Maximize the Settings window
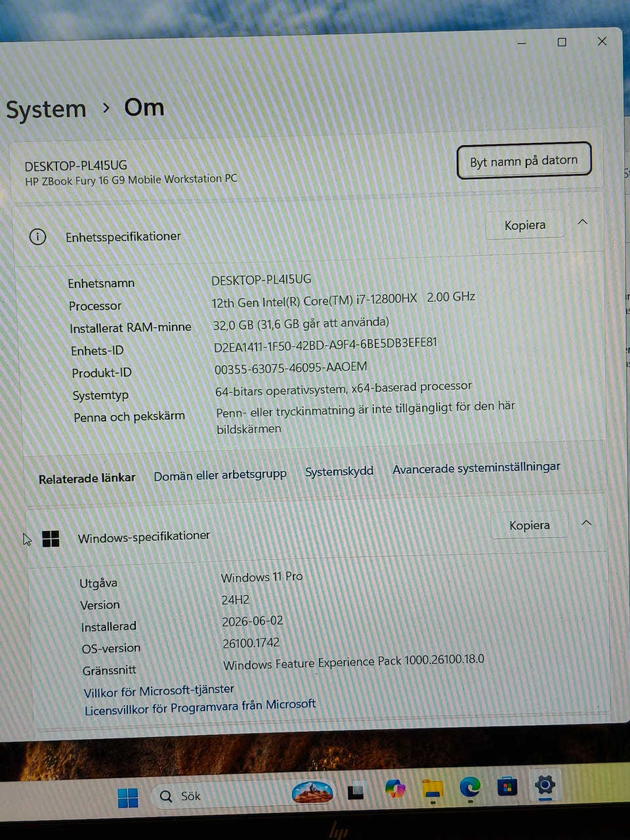Image resolution: width=630 pixels, height=840 pixels. click(x=562, y=42)
